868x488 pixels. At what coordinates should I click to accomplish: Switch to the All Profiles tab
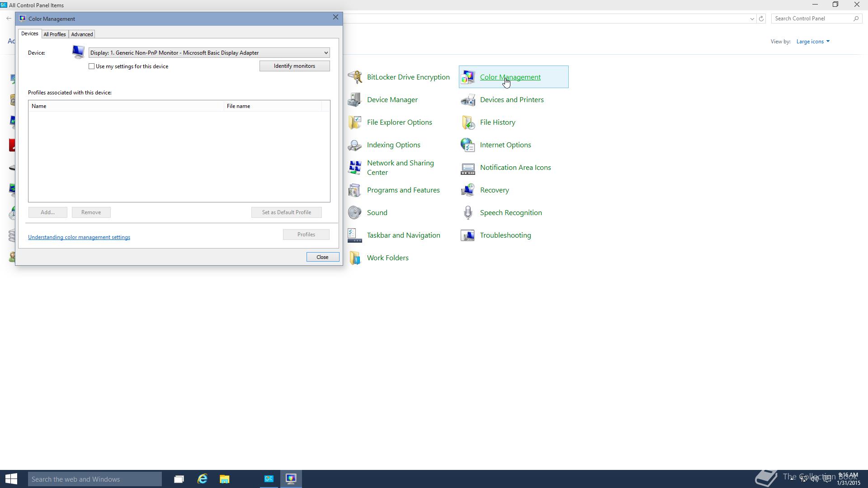[55, 34]
